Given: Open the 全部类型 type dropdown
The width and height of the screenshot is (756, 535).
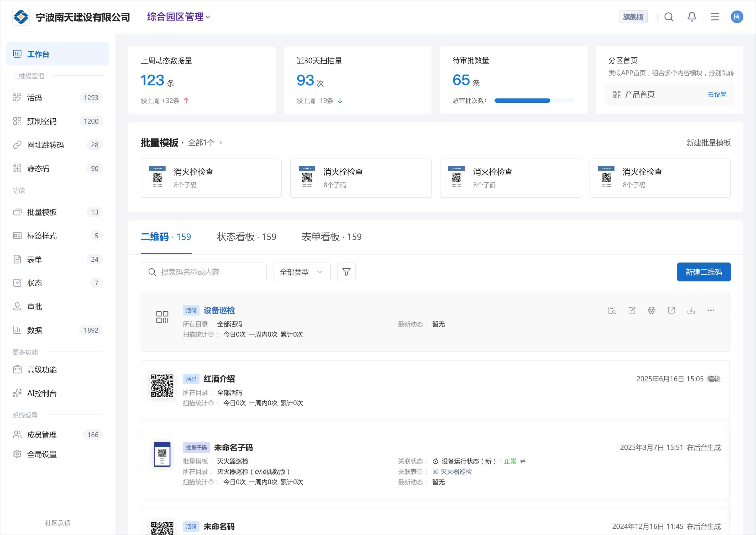Looking at the screenshot, I should pos(301,272).
